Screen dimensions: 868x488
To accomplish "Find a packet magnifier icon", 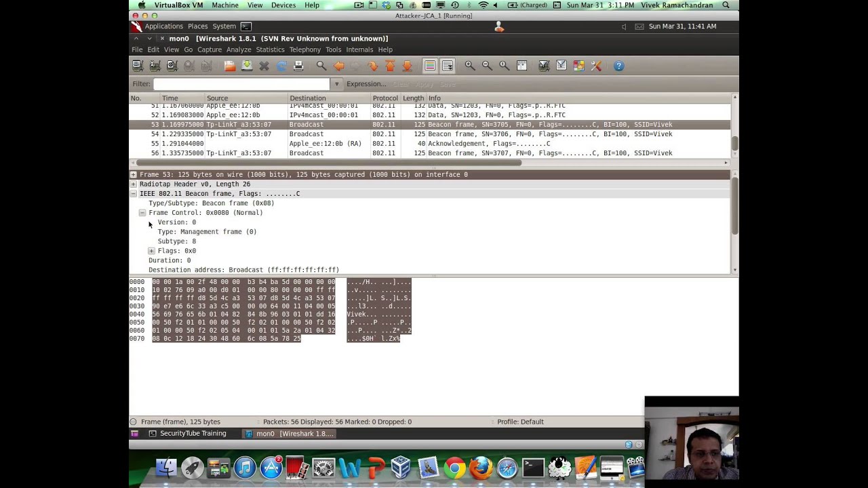I will (321, 66).
